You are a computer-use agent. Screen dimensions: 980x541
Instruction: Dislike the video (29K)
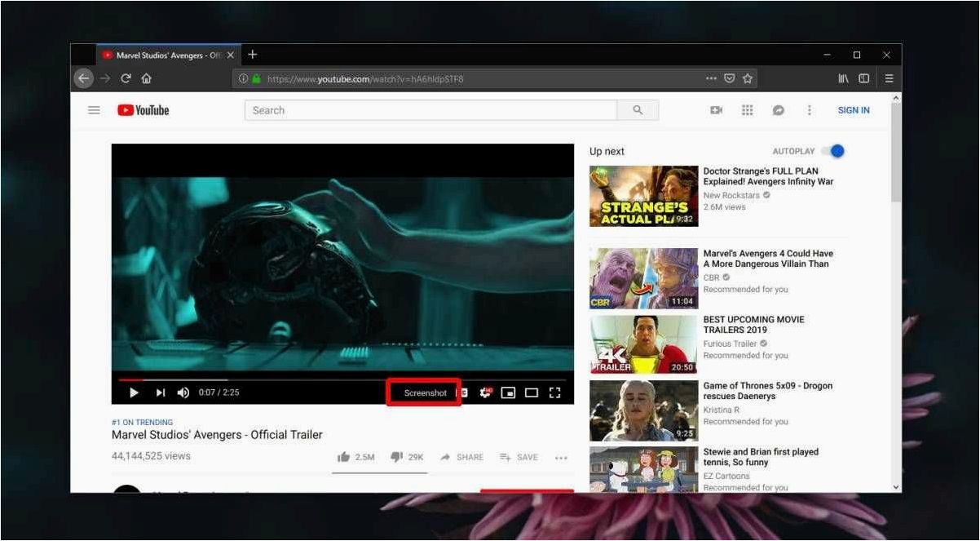click(x=407, y=457)
